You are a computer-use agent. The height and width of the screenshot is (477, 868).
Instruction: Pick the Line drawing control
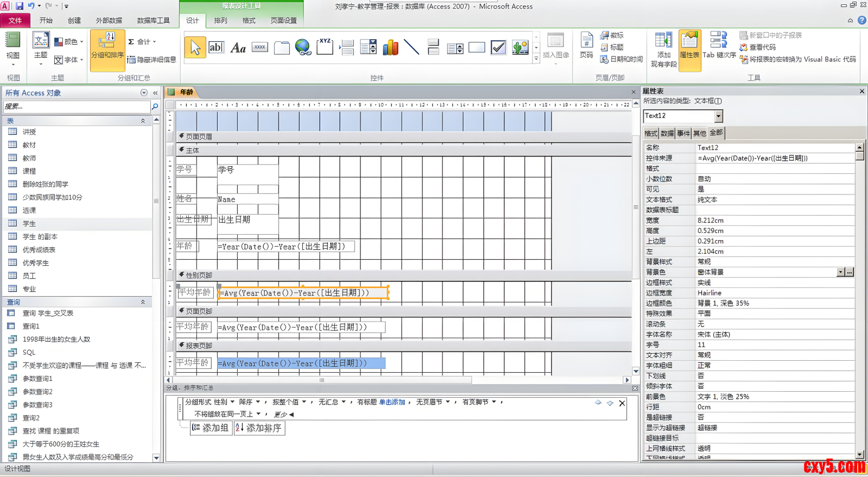pos(411,48)
